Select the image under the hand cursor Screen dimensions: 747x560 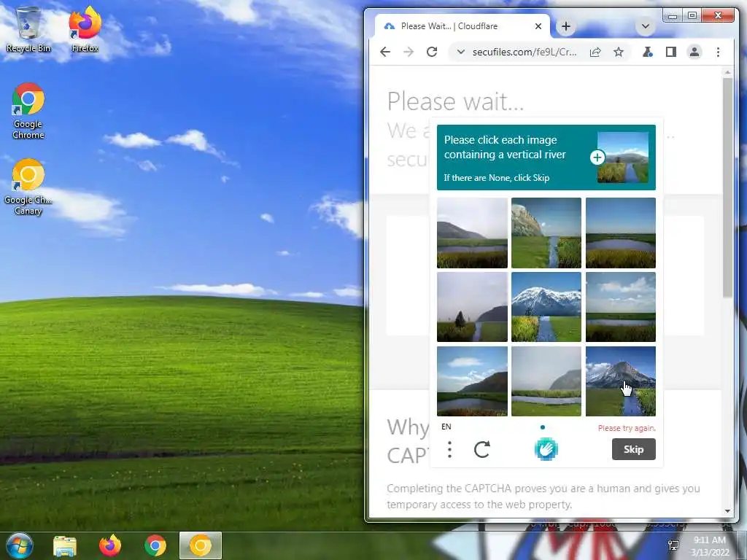coord(621,381)
